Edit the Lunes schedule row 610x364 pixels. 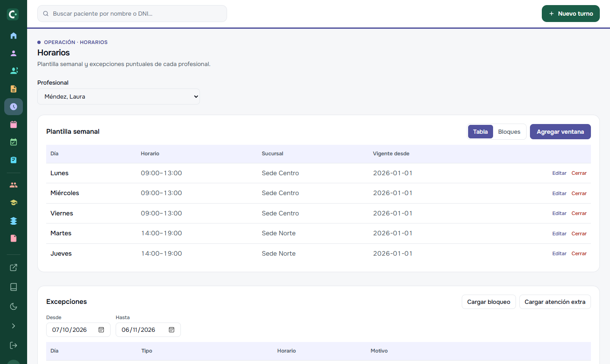[x=559, y=173]
